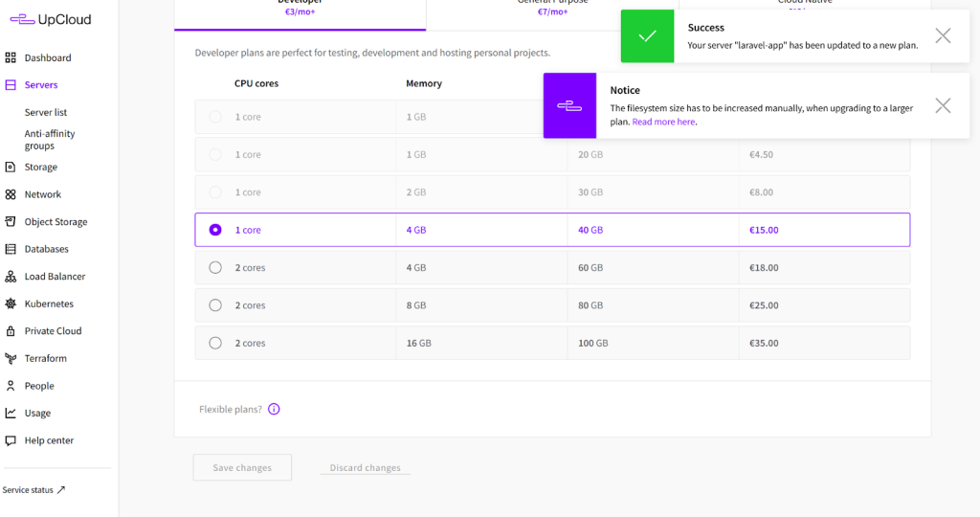
Task: Dismiss the Success notification
Action: click(943, 36)
